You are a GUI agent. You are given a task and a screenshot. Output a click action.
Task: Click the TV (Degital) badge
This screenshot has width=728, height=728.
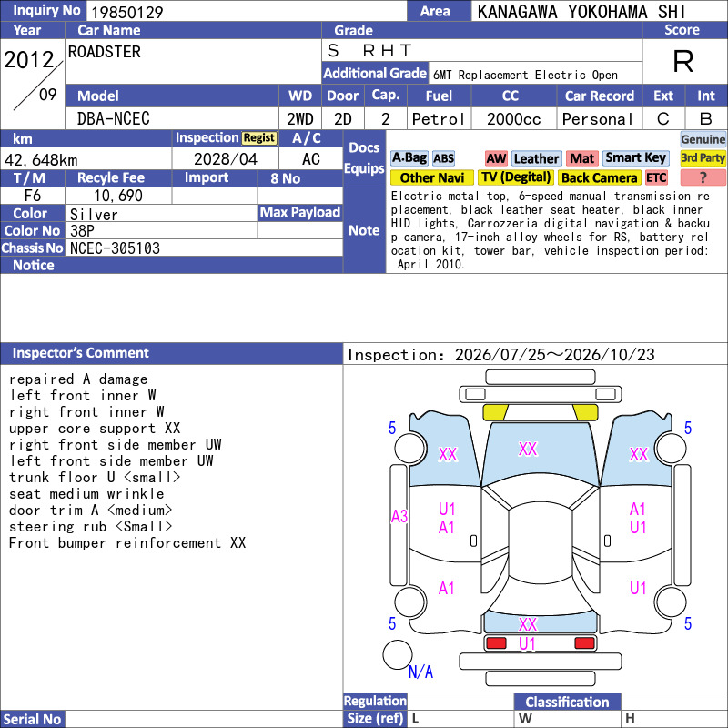pyautogui.click(x=515, y=177)
